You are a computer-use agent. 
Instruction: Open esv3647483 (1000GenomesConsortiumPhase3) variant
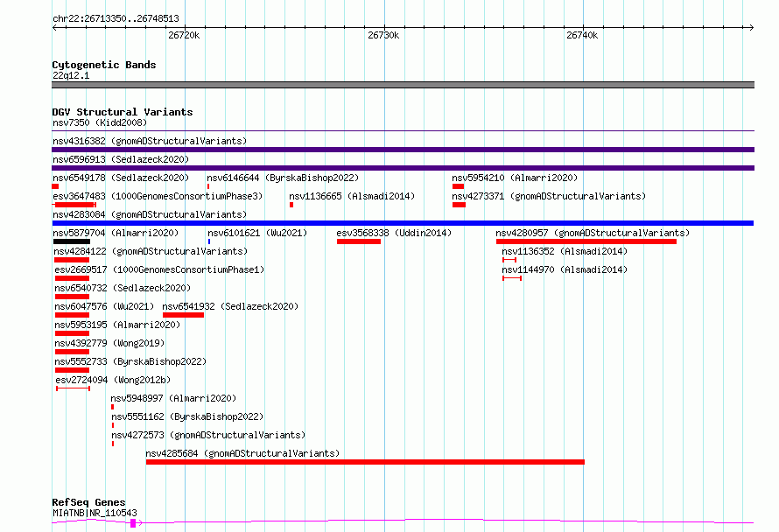pos(158,196)
